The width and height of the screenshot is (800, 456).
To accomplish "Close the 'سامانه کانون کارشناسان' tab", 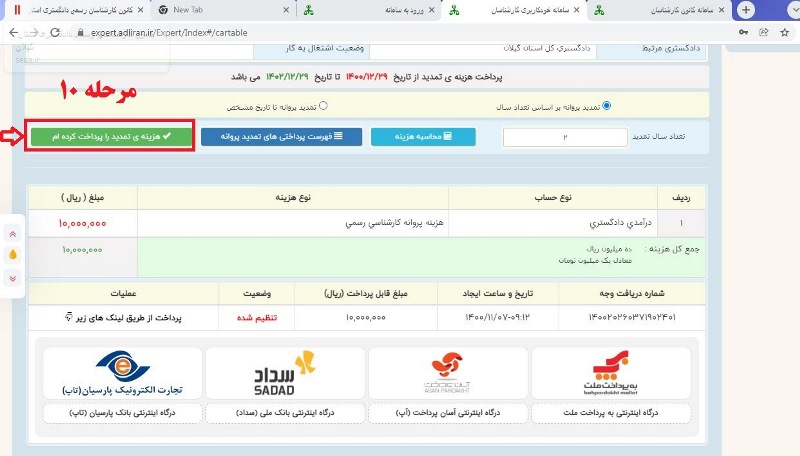I will click(x=721, y=10).
